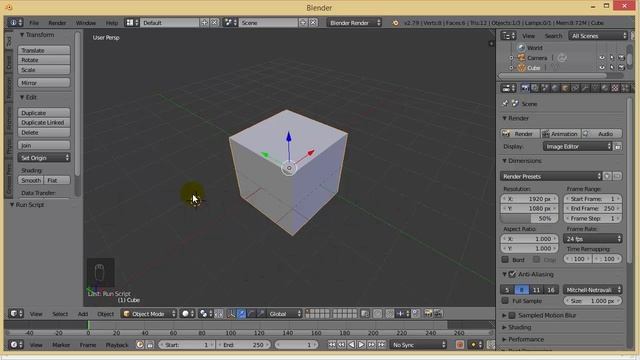Toggle Camera selectability arrow in outliner

[x=612, y=58]
